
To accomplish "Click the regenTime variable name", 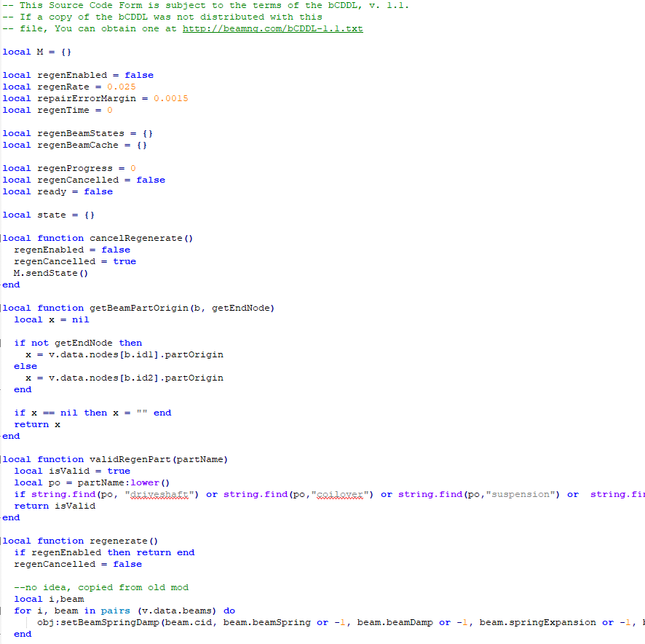I will point(63,110).
